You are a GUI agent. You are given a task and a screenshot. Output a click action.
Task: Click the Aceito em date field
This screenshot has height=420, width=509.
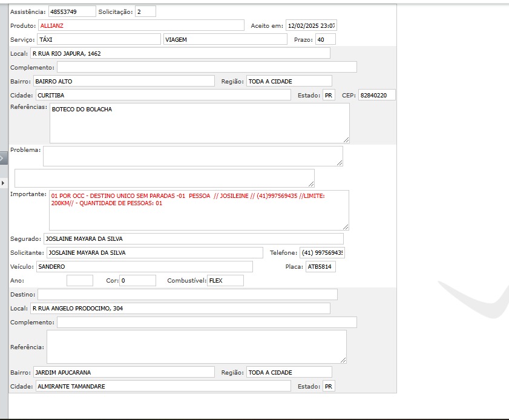point(311,25)
